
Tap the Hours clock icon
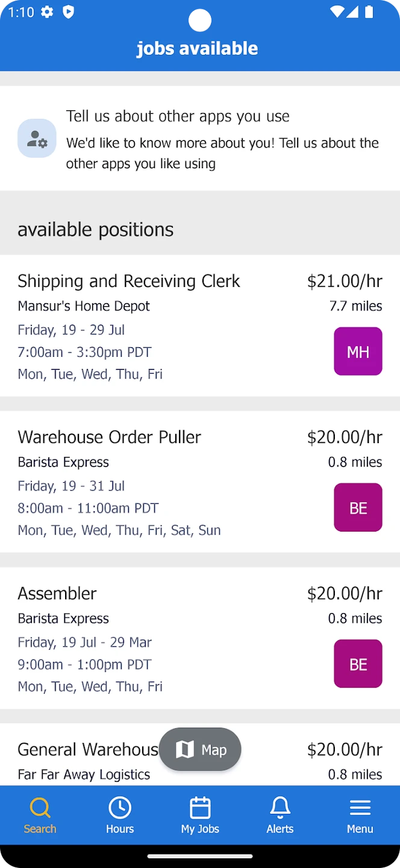click(120, 808)
